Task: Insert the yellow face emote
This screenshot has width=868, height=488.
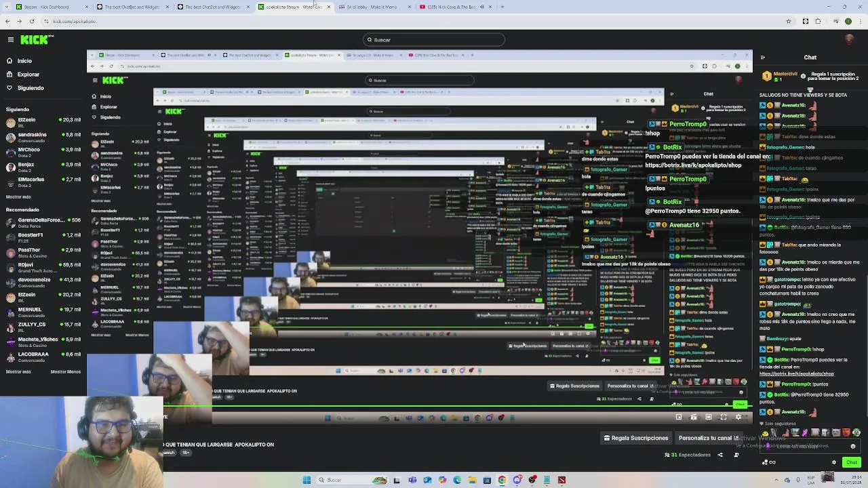Action: tap(766, 432)
